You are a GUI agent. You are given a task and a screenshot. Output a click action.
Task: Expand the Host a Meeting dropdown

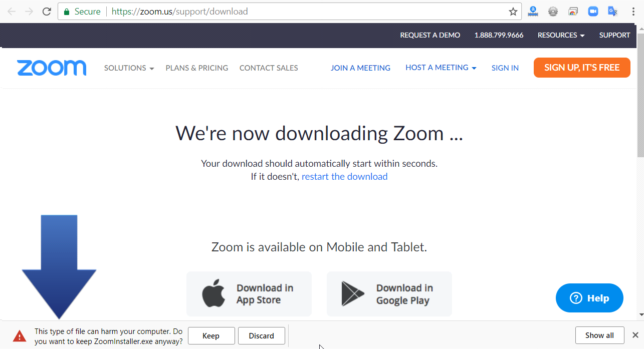pos(441,68)
